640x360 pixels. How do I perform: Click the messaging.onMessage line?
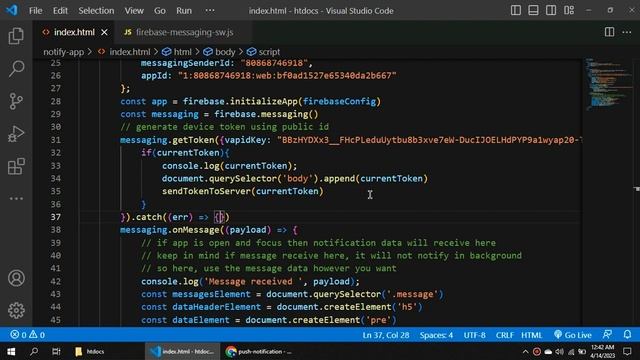point(209,230)
